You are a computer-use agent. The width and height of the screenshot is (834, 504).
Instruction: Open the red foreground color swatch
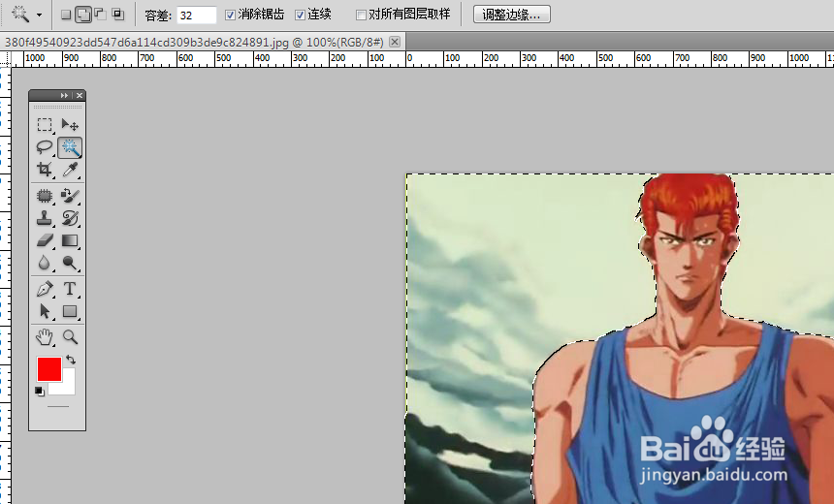[x=49, y=369]
